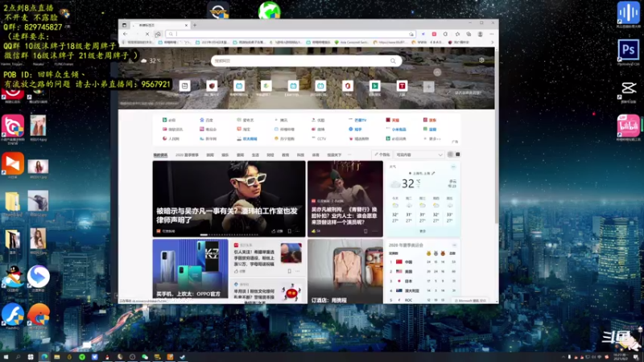Open the orange video player desktop icon
Image resolution: width=644 pixels, height=362 pixels.
coord(13,163)
